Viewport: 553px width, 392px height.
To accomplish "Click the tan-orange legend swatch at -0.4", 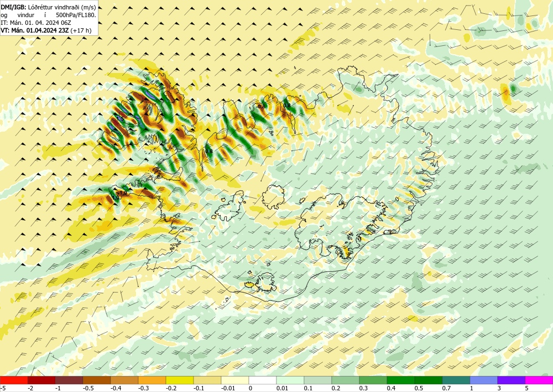I will coord(124,380).
